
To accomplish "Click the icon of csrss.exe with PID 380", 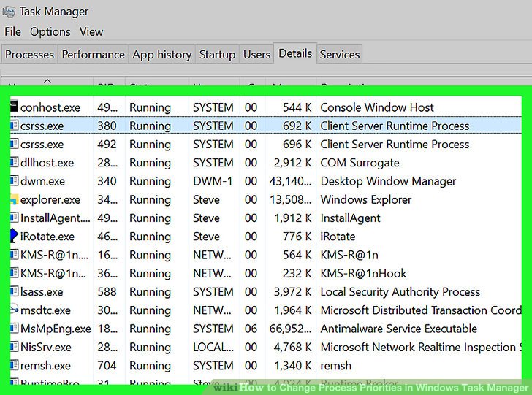I will pos(14,126).
